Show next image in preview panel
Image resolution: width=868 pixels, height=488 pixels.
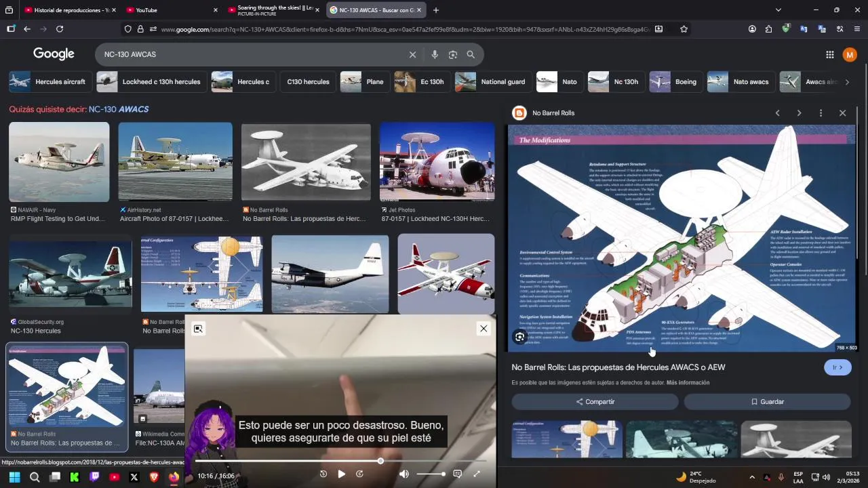pos(799,113)
